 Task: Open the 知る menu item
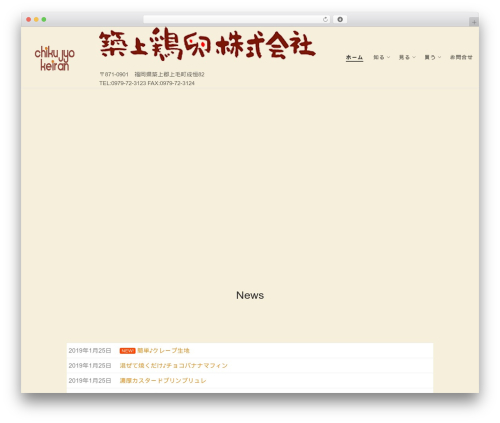(x=379, y=57)
